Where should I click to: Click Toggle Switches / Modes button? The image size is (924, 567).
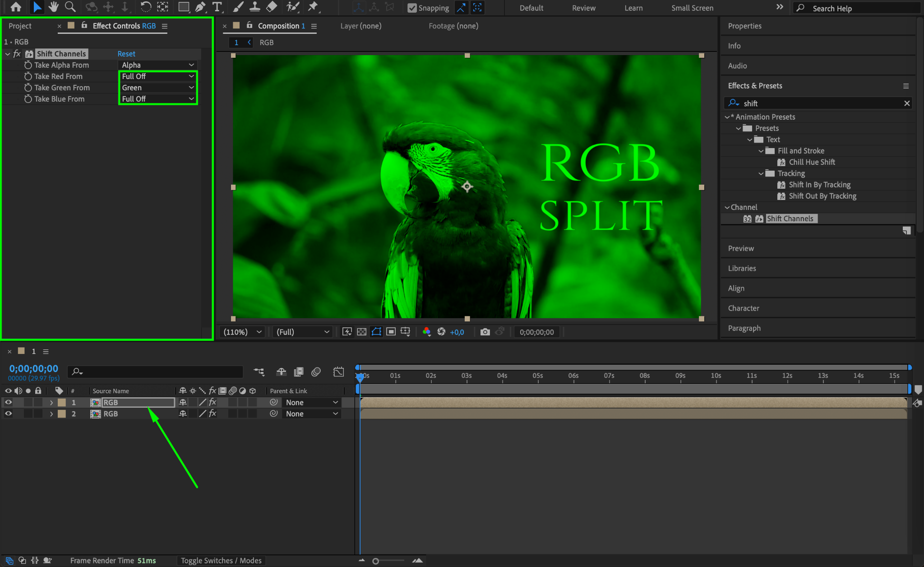(x=221, y=560)
